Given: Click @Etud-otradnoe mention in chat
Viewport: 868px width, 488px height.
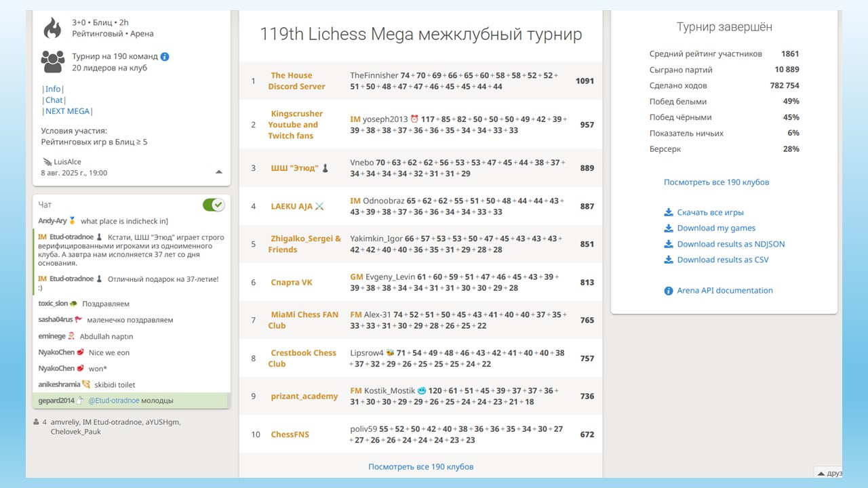Looking at the screenshot, I should 114,401.
